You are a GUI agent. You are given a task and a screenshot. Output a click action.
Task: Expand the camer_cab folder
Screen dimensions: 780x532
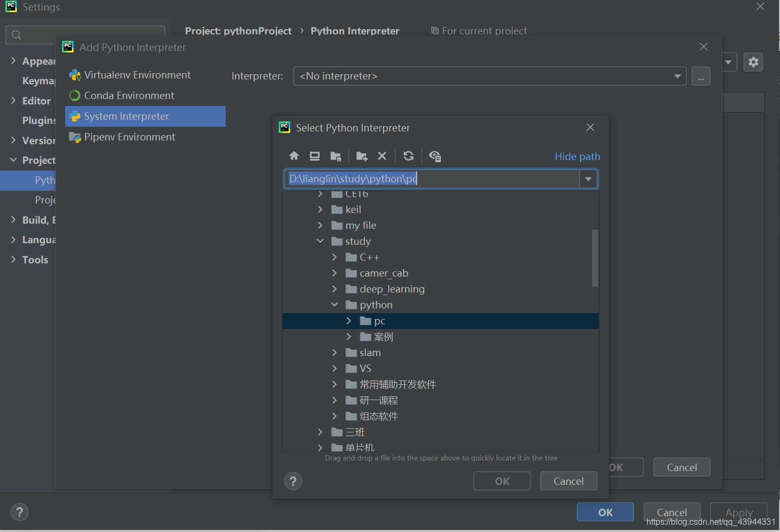[x=334, y=273]
